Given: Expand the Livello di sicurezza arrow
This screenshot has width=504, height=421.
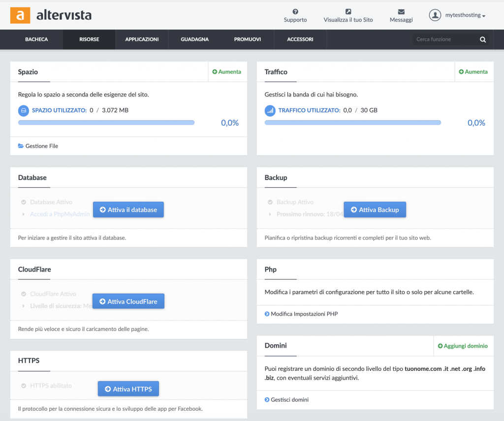Looking at the screenshot, I should coord(24,306).
